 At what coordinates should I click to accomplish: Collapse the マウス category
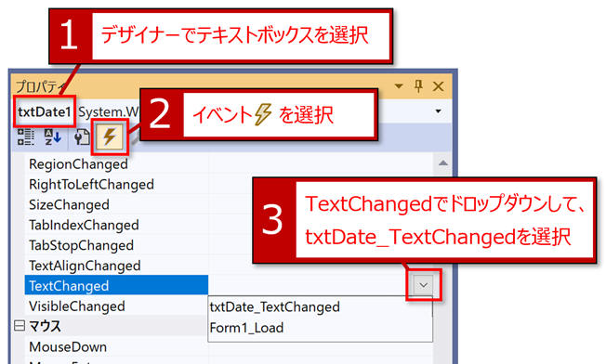[19, 326]
